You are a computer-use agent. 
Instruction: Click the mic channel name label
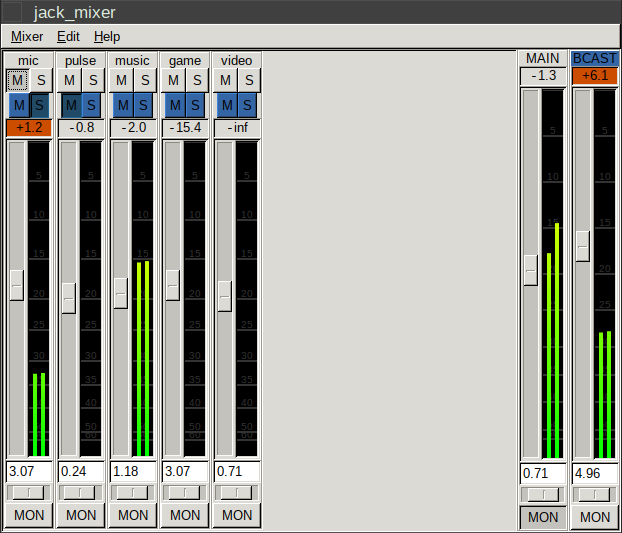[x=29, y=61]
